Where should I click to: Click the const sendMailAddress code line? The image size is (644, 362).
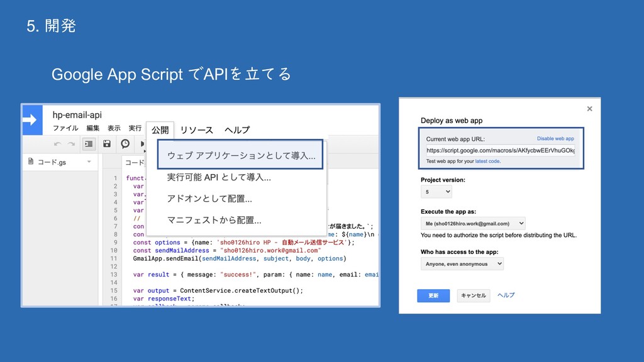click(x=227, y=250)
